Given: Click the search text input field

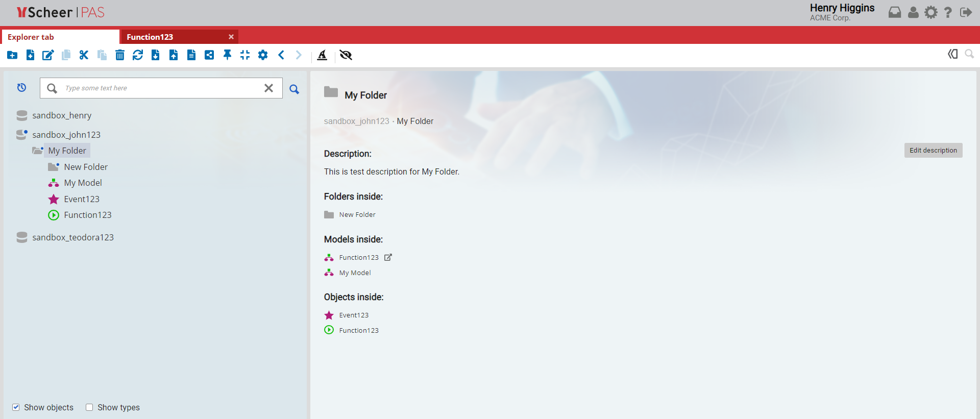Looking at the screenshot, I should [161, 88].
